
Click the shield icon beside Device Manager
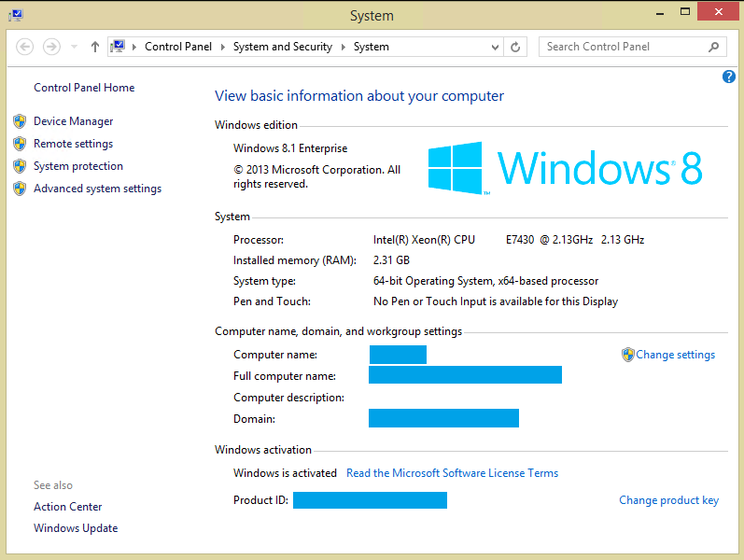20,121
